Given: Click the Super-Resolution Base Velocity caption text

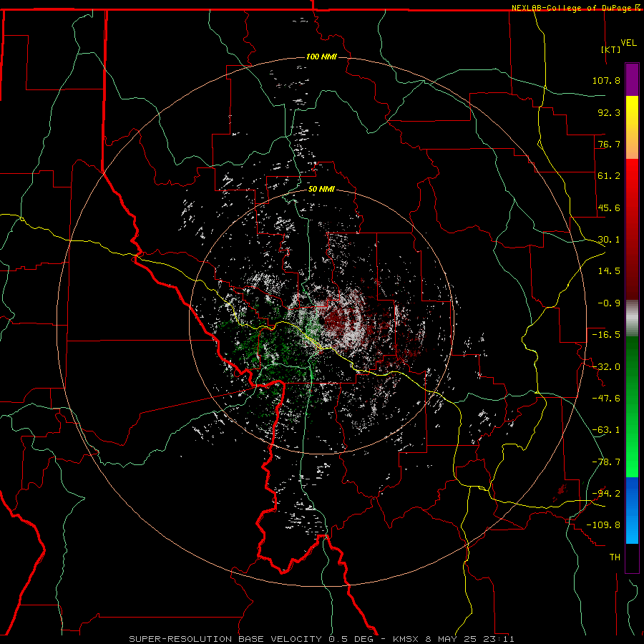Looking at the screenshot, I should [x=225, y=639].
